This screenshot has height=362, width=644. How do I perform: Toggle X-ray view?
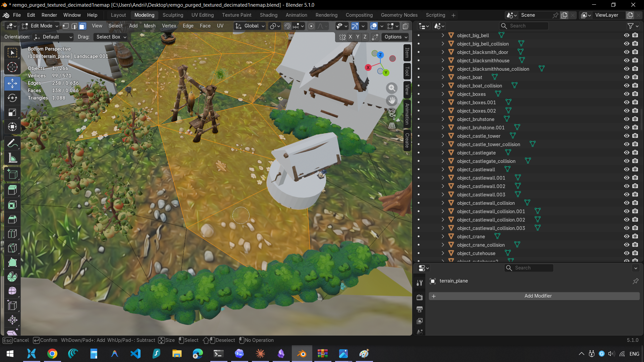(x=406, y=26)
